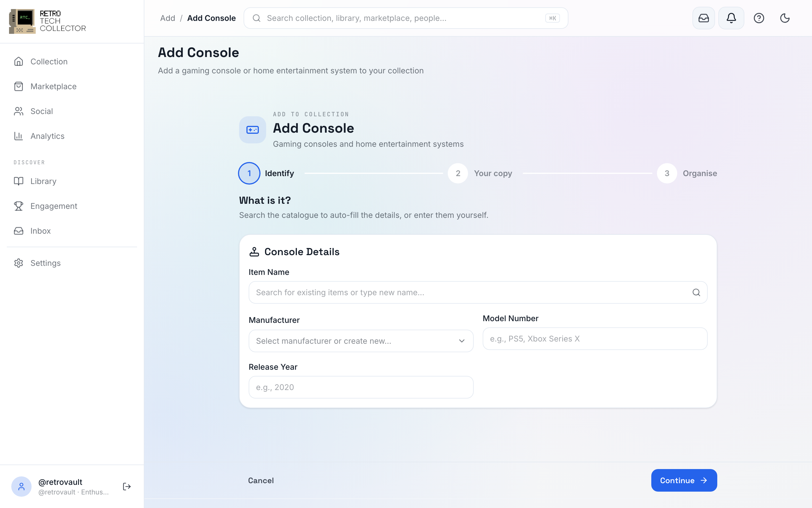This screenshot has height=508, width=812.
Task: Click the Analytics bar chart icon
Action: [18, 136]
